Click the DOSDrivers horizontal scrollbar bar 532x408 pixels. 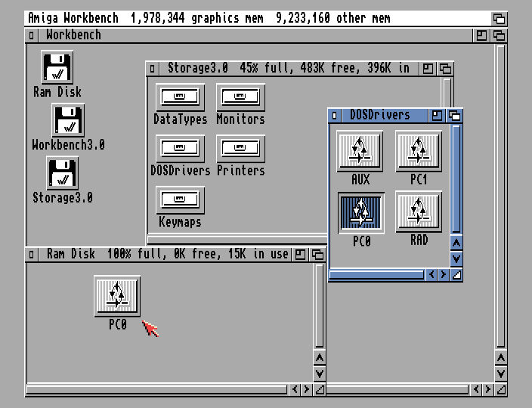coord(376,274)
